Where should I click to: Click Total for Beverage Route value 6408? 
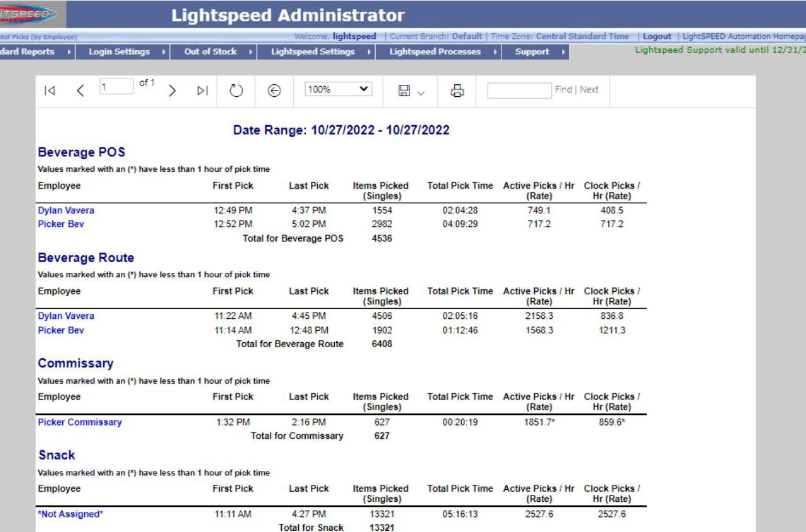click(x=382, y=344)
